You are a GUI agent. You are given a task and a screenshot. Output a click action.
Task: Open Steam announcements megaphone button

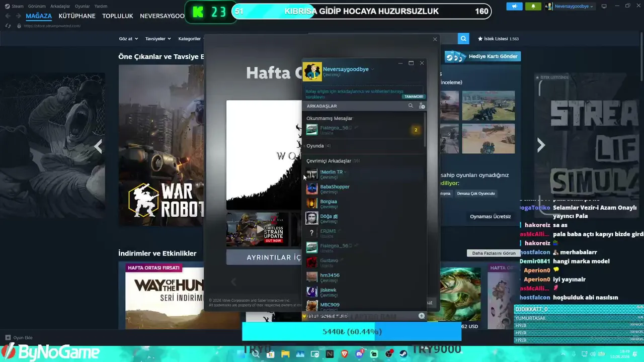pyautogui.click(x=514, y=6)
